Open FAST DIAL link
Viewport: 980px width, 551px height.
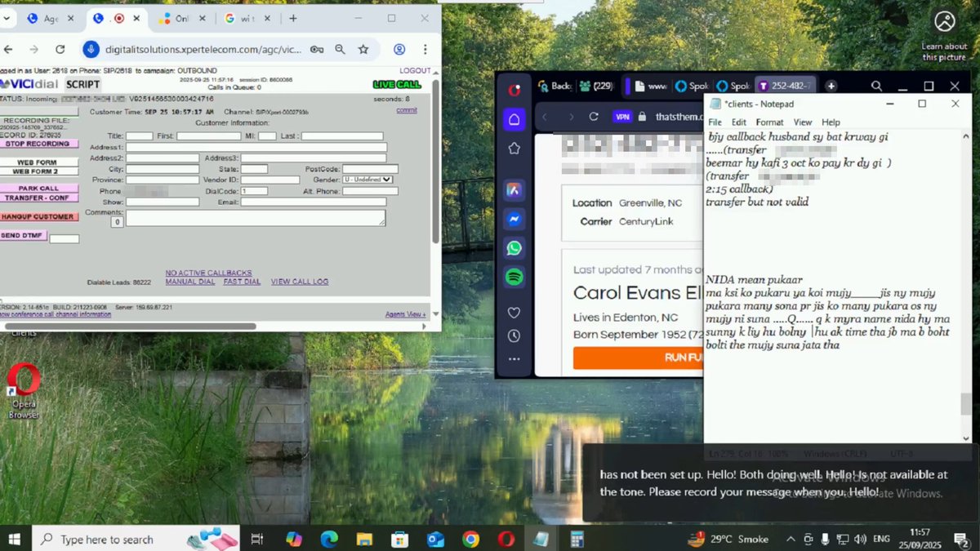[x=242, y=282]
